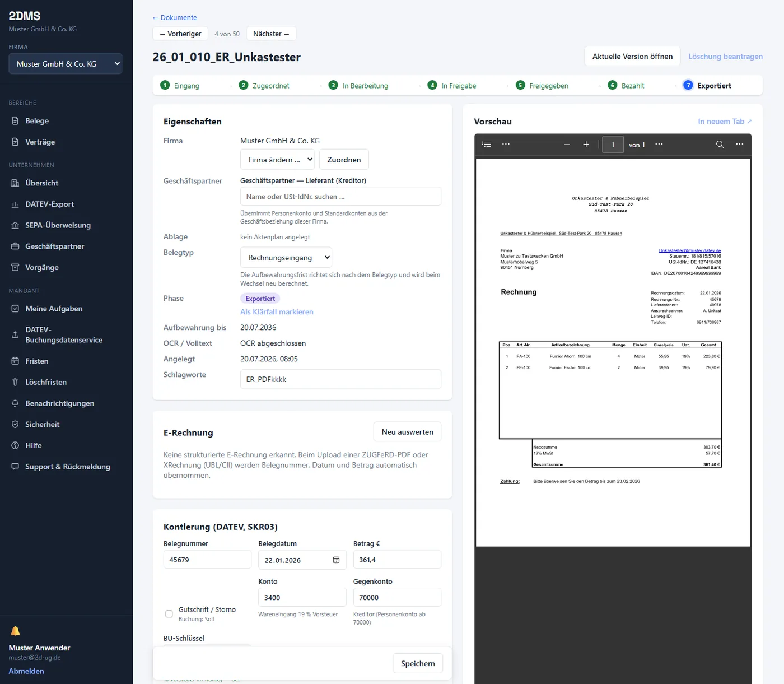Select step 2 Zugeordnet

tap(264, 86)
